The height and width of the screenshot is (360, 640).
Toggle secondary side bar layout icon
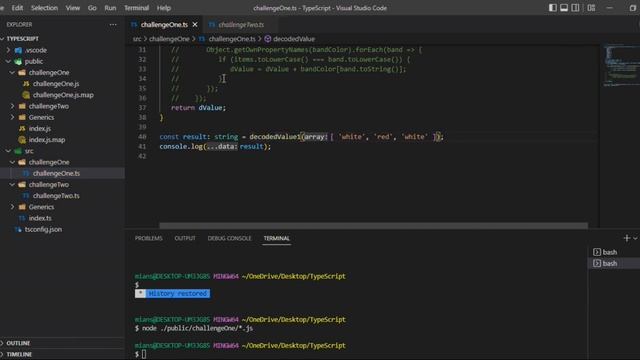tap(576, 8)
